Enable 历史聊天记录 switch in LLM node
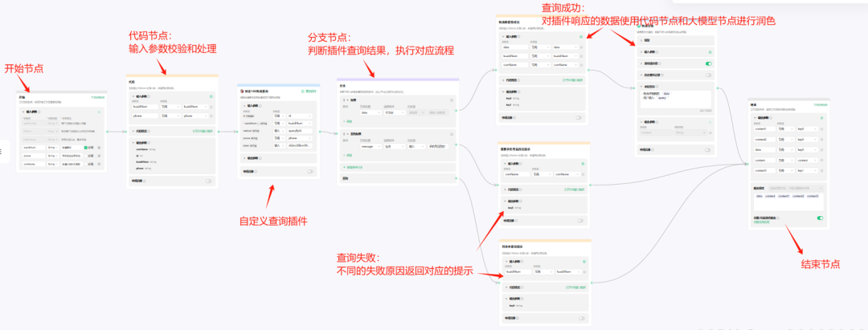Screen dimensions: 868x330 (x=709, y=75)
